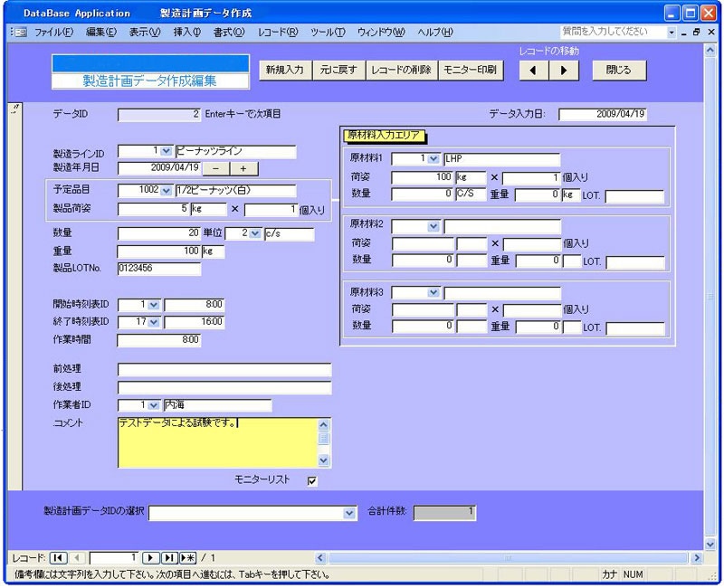Open the 原材料2 dropdown
724x588 pixels.
pyautogui.click(x=433, y=227)
